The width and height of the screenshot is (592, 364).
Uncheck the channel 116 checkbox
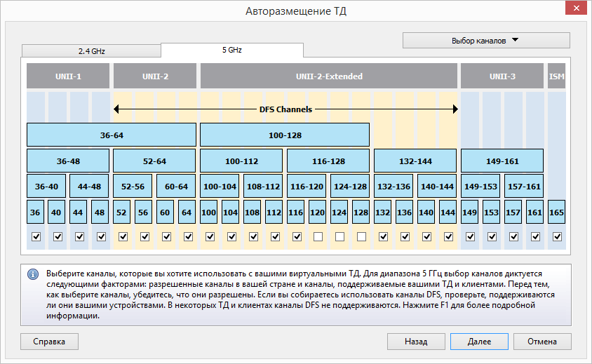[x=297, y=236]
